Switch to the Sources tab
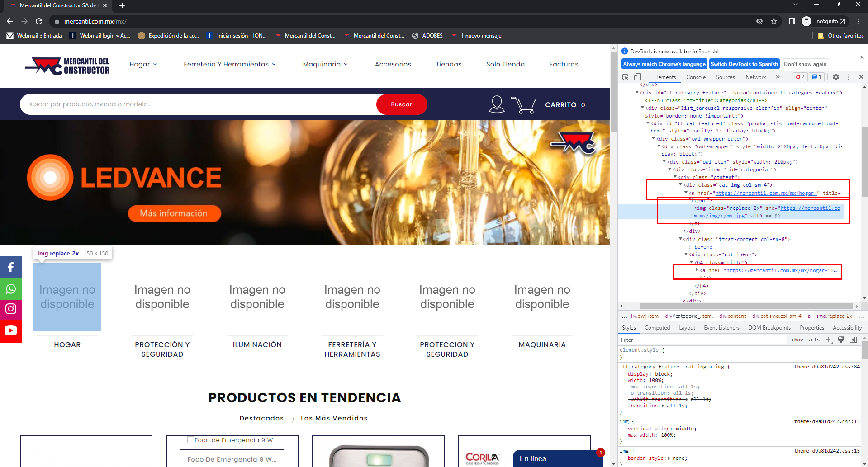The height and width of the screenshot is (467, 868). [x=725, y=77]
